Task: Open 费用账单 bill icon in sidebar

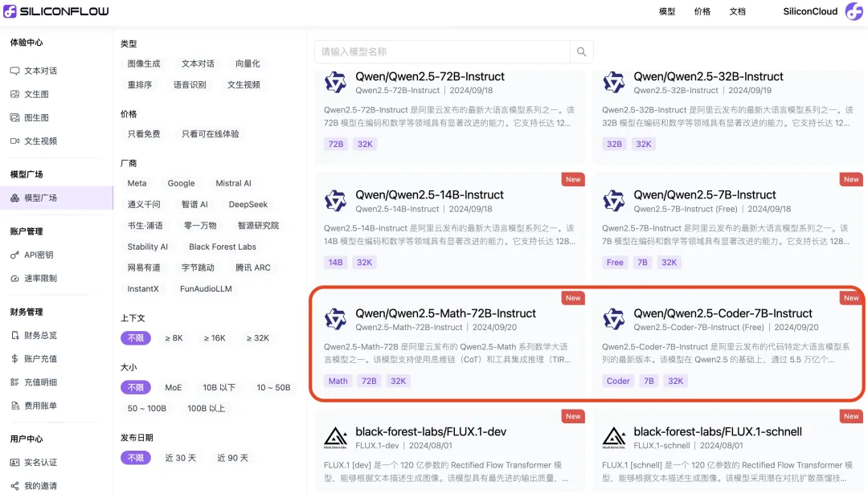Action: 15,406
